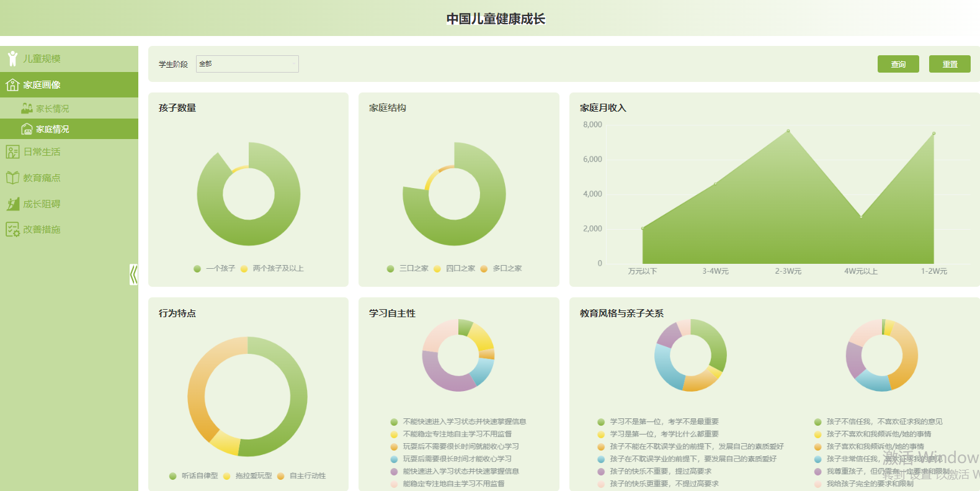The width and height of the screenshot is (980, 491).
Task: Click the 孩子数量 chart title
Action: pos(177,107)
